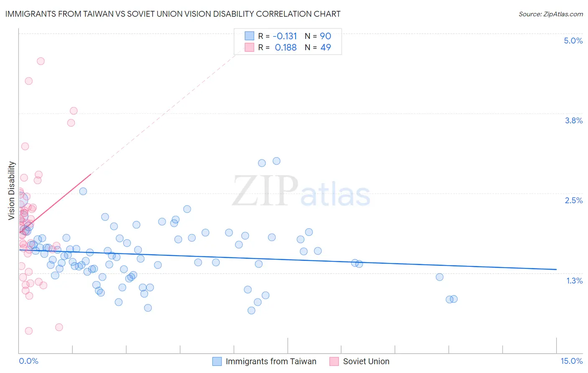The width and height of the screenshot is (588, 373).
Task: Click the pink swatch beside R = 0.188
Action: pyautogui.click(x=250, y=47)
